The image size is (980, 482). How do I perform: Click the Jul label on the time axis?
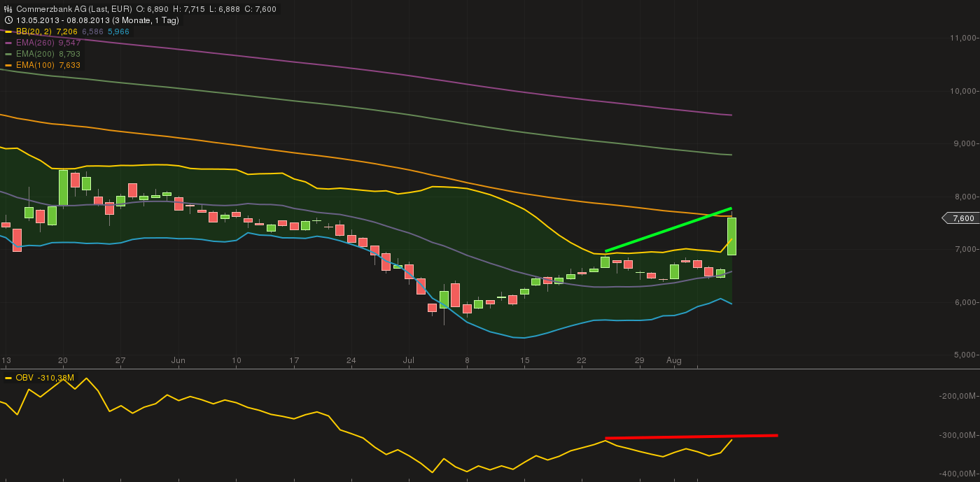[409, 360]
